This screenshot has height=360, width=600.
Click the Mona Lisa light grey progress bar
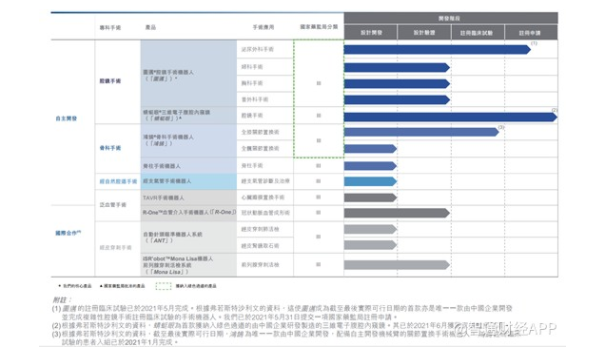click(x=396, y=265)
